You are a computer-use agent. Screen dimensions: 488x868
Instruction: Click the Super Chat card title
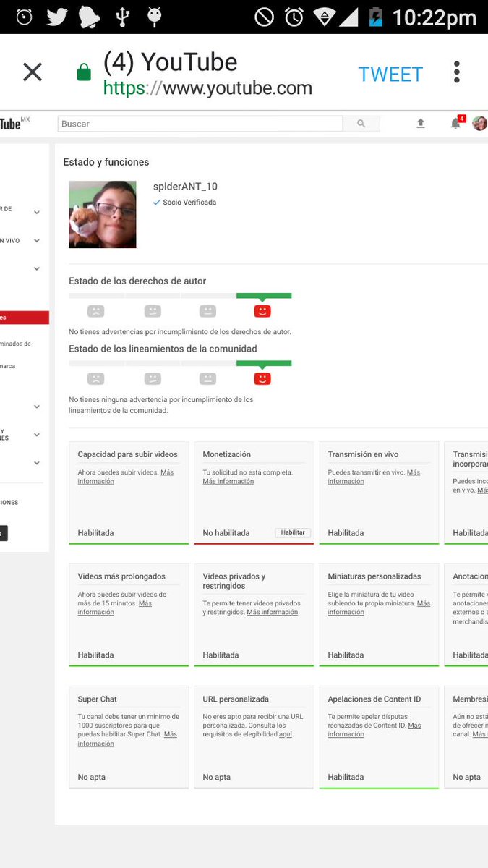point(98,699)
